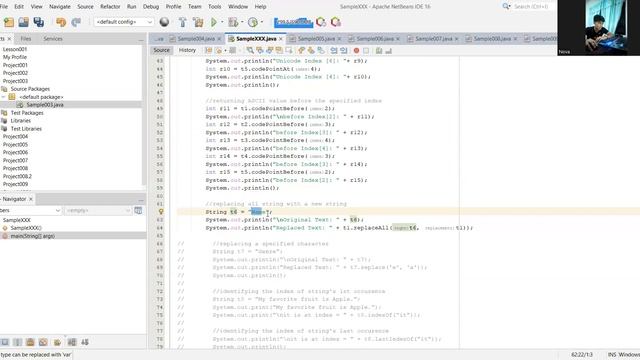This screenshot has width=640, height=360.
Task: Collapse the default package tree node
Action: (x=4, y=97)
